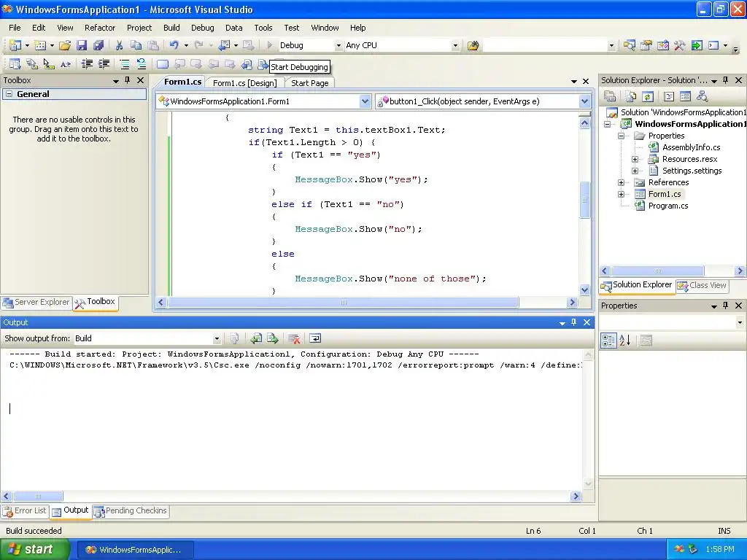
Task: Open the Refactor menu
Action: pos(100,28)
